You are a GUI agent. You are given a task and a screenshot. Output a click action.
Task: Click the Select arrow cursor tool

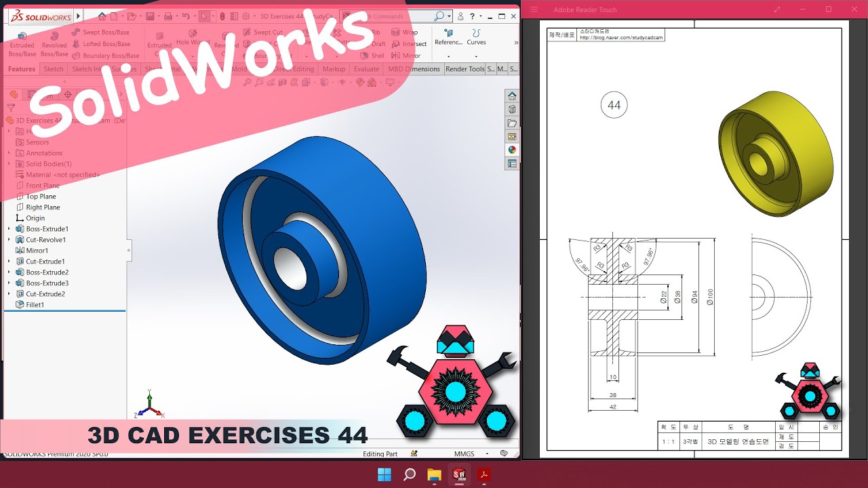205,16
